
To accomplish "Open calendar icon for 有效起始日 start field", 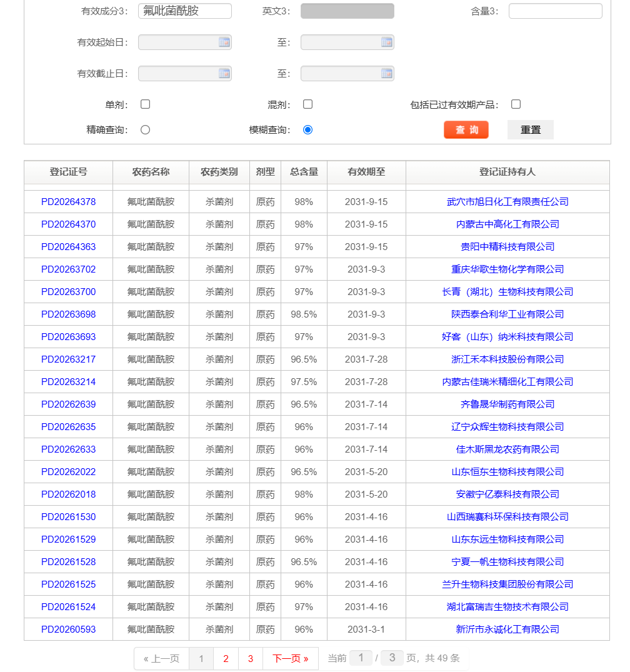I will tap(224, 42).
